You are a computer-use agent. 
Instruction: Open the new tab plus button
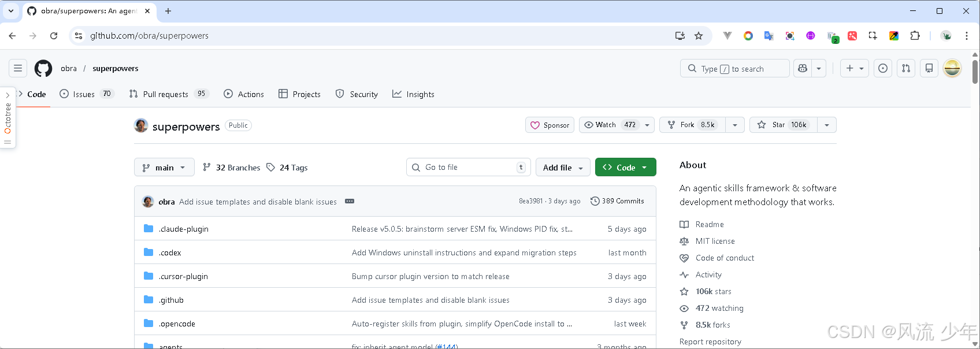tap(168, 11)
